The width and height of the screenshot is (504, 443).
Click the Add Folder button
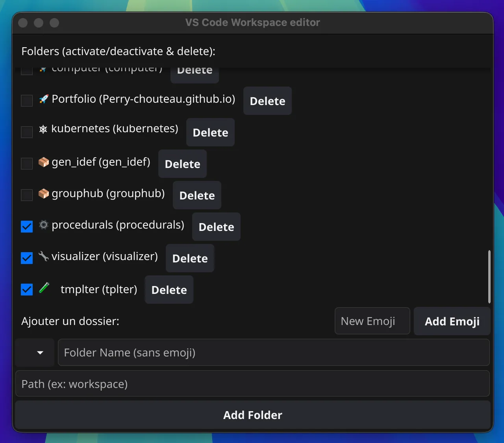253,415
